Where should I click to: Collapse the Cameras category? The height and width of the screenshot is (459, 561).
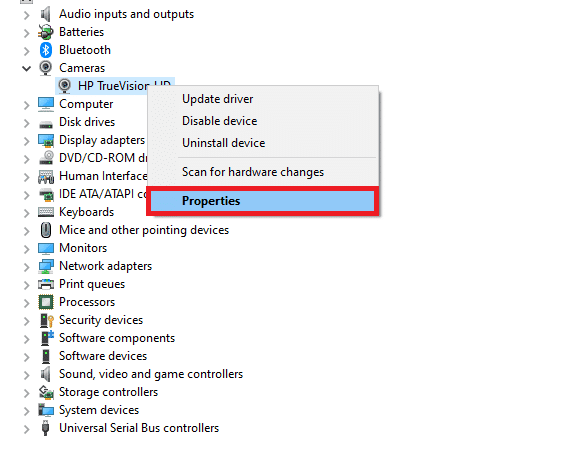click(x=26, y=68)
